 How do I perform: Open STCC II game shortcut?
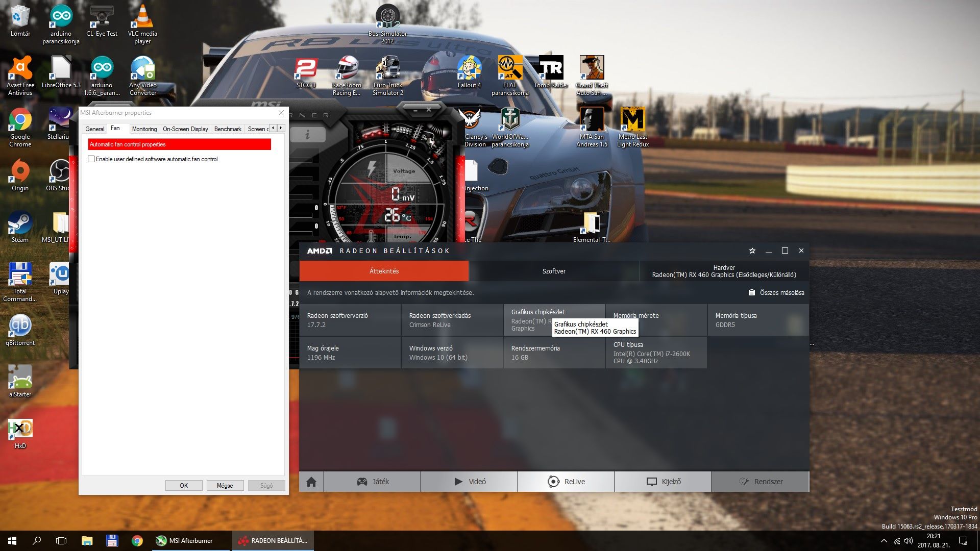pyautogui.click(x=306, y=72)
